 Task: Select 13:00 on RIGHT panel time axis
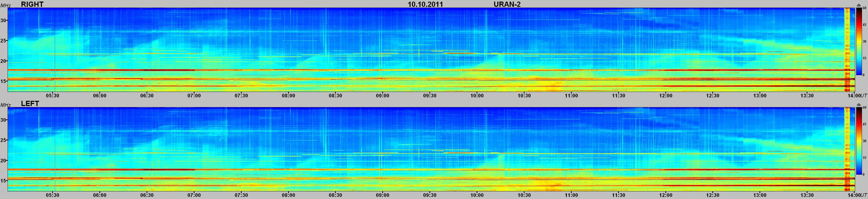click(760, 96)
